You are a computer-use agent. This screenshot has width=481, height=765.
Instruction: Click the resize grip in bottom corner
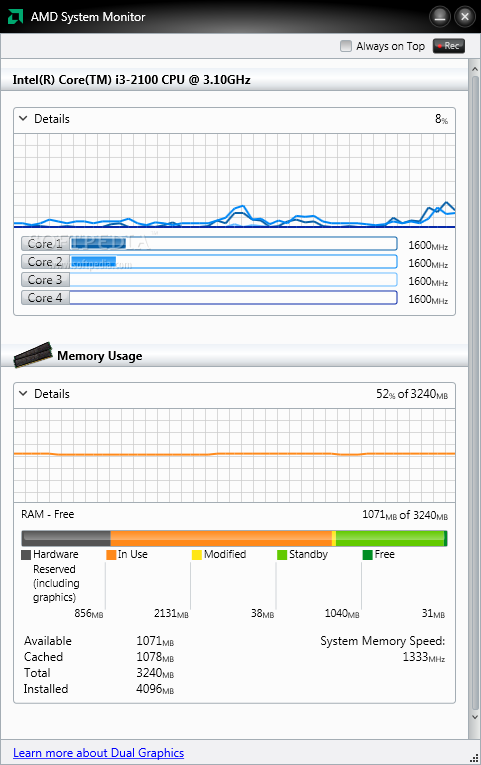tap(474, 758)
